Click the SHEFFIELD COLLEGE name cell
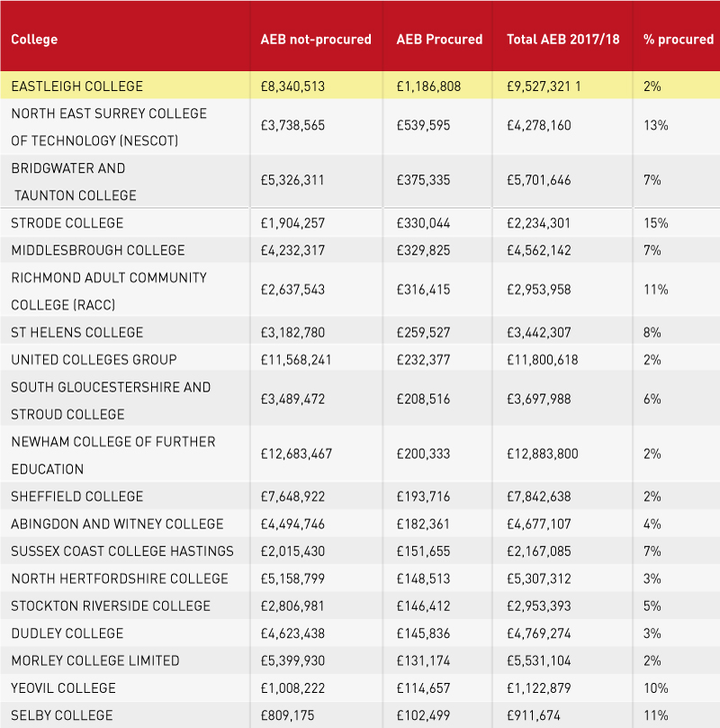The height and width of the screenshot is (728, 720). [x=77, y=497]
